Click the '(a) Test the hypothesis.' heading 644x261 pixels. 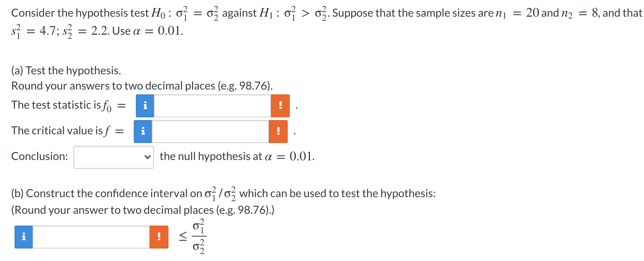(x=66, y=70)
